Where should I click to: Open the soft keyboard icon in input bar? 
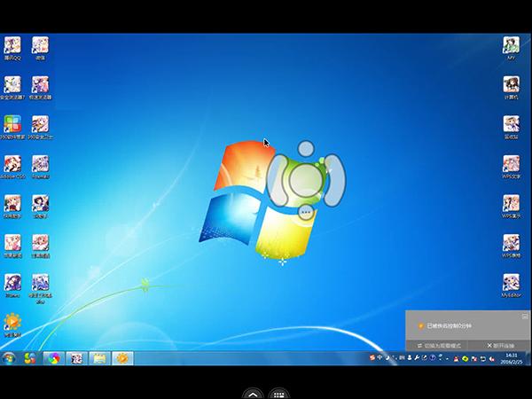(402, 358)
